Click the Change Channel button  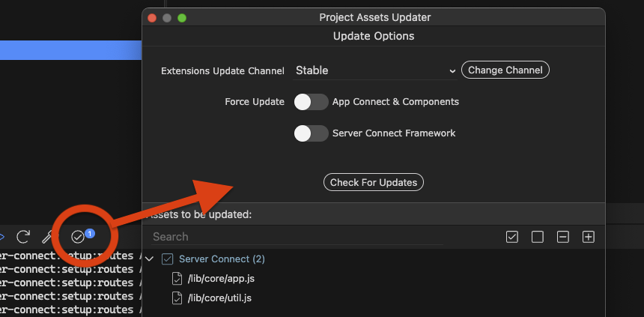pyautogui.click(x=505, y=70)
